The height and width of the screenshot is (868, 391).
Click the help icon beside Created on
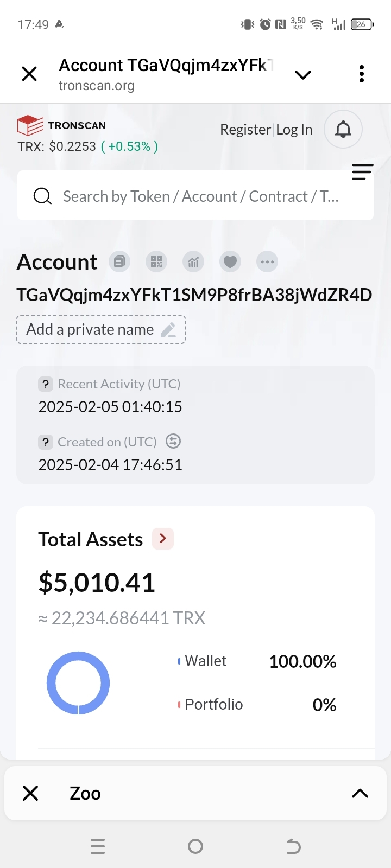(46, 442)
